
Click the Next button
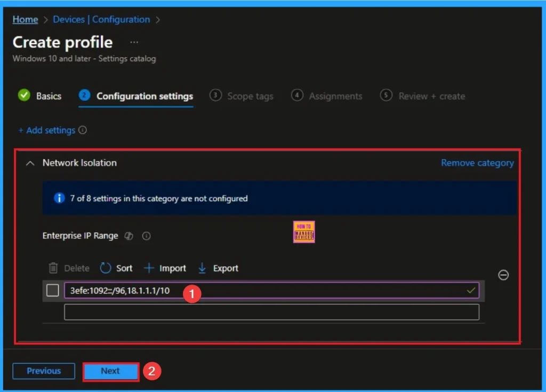(110, 371)
